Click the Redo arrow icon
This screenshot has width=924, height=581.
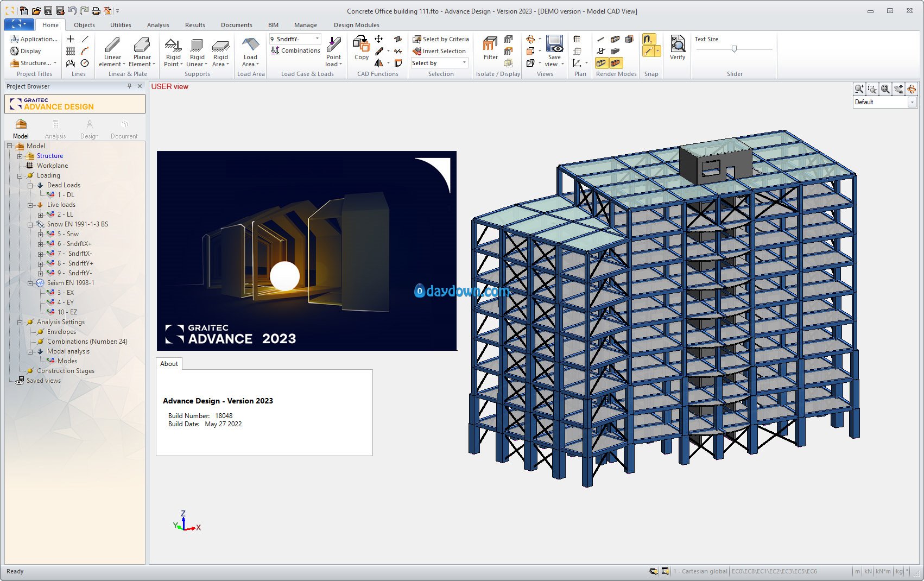point(84,11)
